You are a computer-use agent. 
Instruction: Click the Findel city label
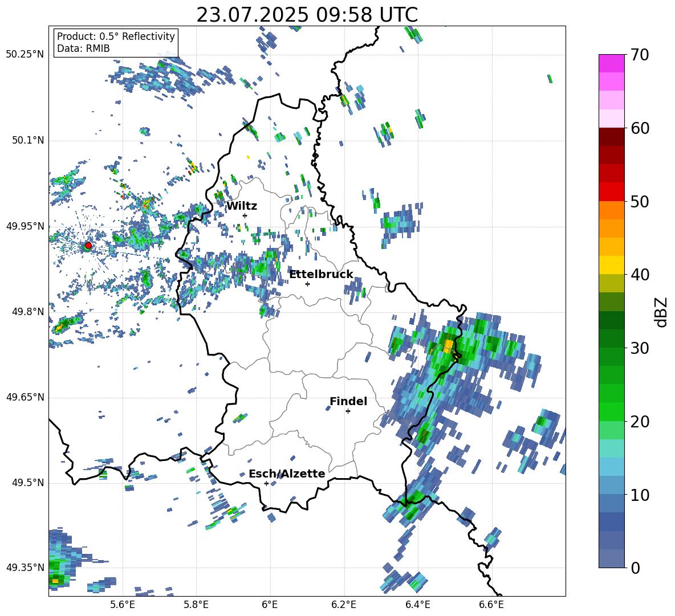pyautogui.click(x=348, y=401)
